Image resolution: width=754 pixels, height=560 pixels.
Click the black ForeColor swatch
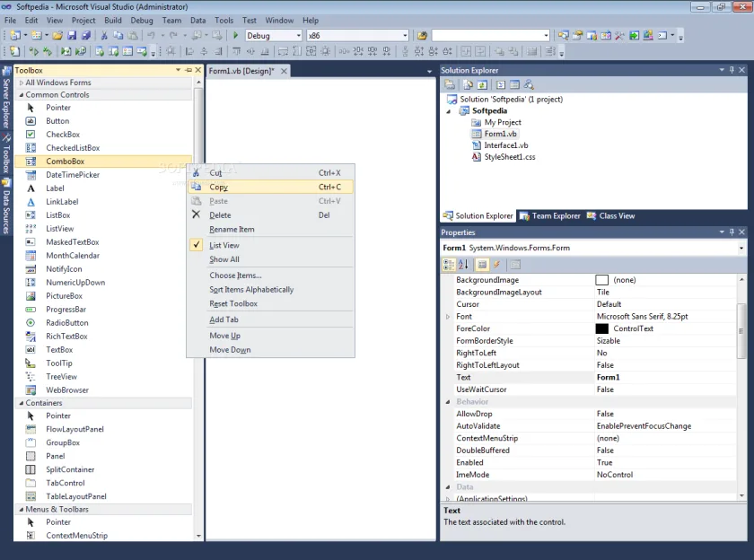coord(601,328)
